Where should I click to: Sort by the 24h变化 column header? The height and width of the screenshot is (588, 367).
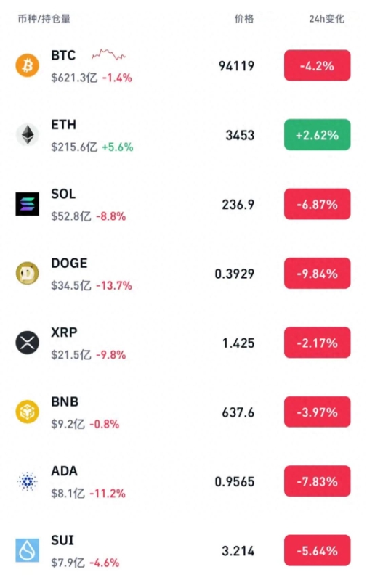tap(326, 19)
